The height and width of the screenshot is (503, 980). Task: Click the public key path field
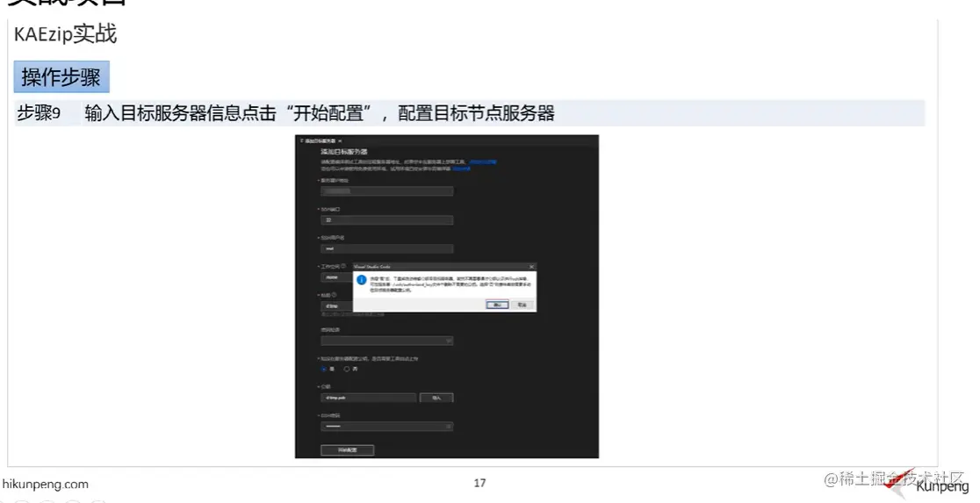pos(369,398)
